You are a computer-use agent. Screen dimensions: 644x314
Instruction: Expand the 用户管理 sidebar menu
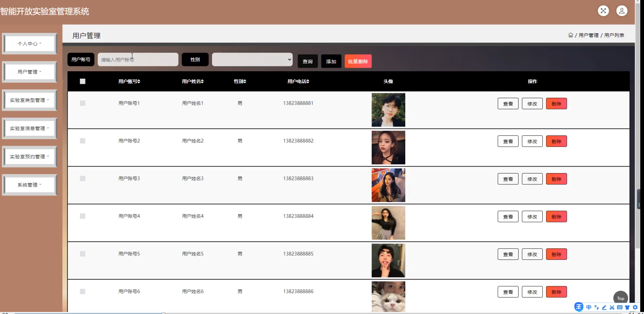click(29, 72)
